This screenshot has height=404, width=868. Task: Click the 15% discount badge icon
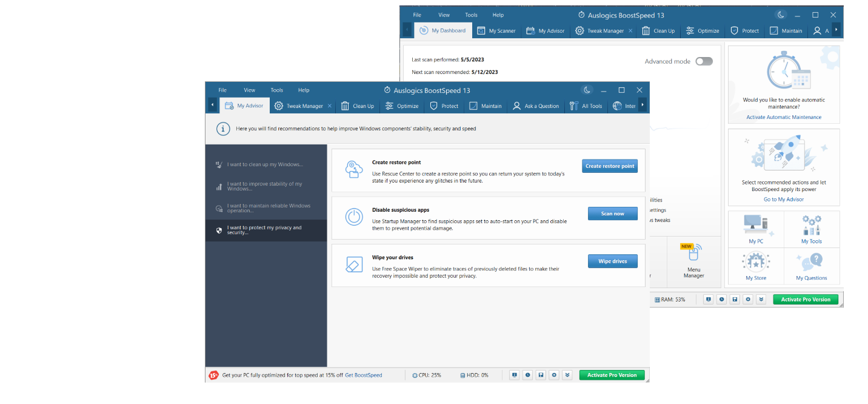[213, 375]
